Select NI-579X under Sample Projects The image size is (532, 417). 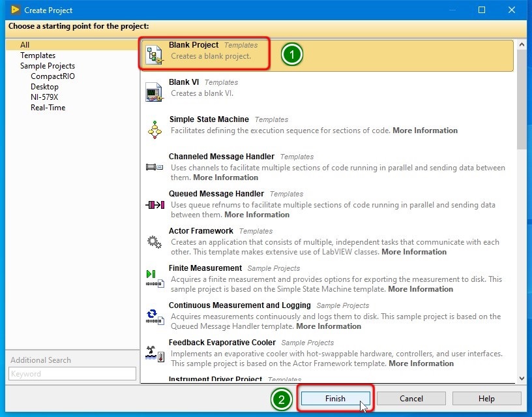click(44, 97)
